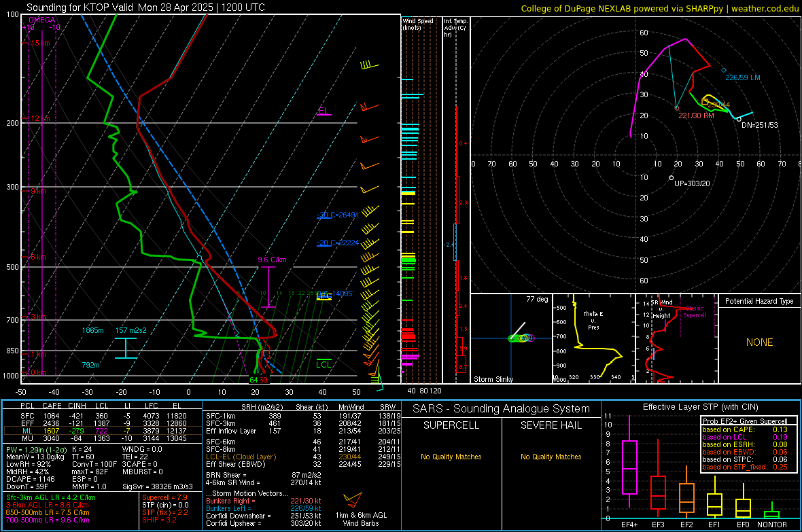This screenshot has height=532, width=802.
Task: Click the 77 deg slinky tilt value
Action: tap(537, 299)
